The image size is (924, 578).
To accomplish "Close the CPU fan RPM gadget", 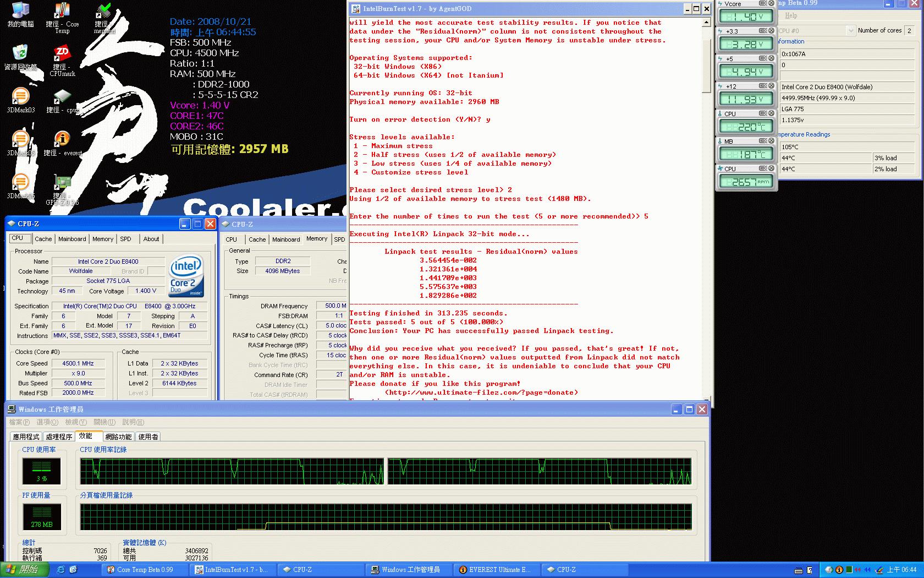I will click(771, 168).
